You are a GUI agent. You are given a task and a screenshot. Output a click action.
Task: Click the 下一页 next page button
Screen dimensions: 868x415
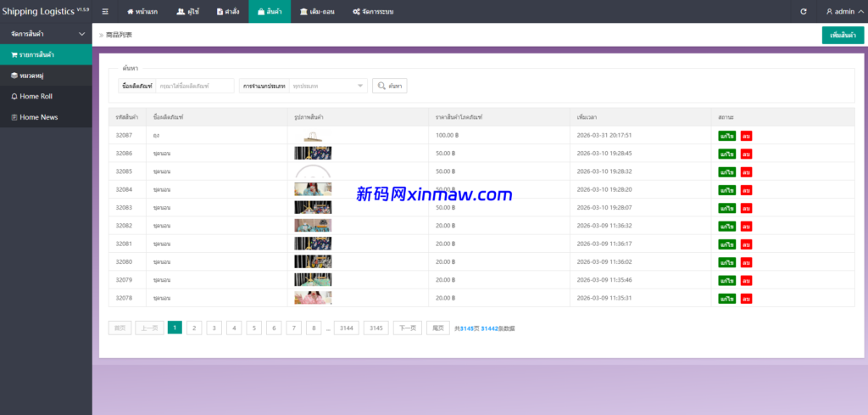pos(408,328)
